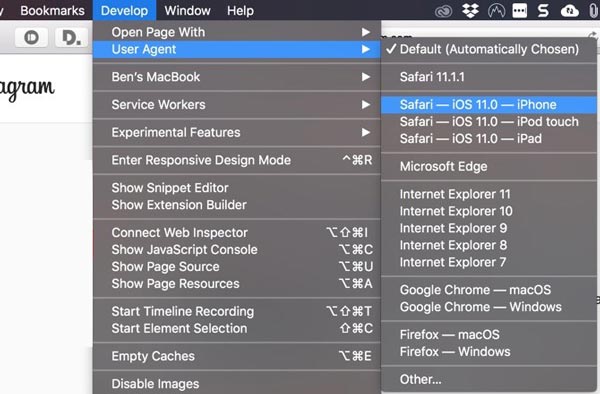Open the Window menu

[x=188, y=10]
